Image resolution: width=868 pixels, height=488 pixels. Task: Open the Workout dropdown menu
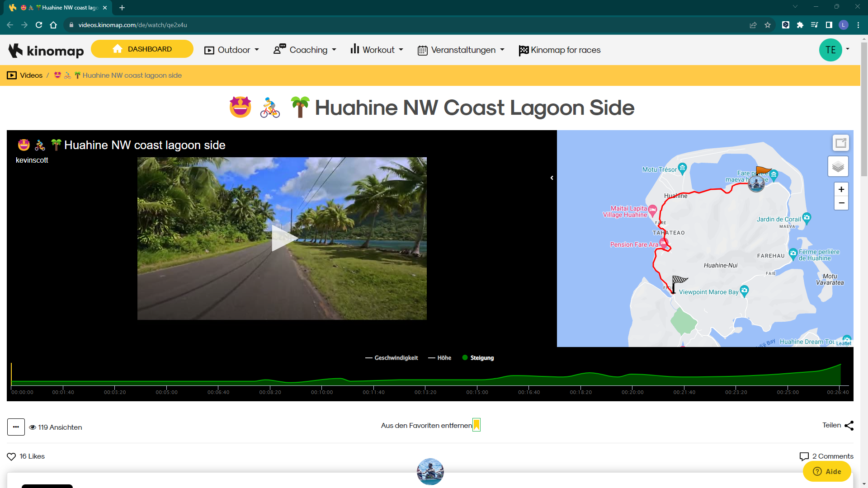click(377, 50)
